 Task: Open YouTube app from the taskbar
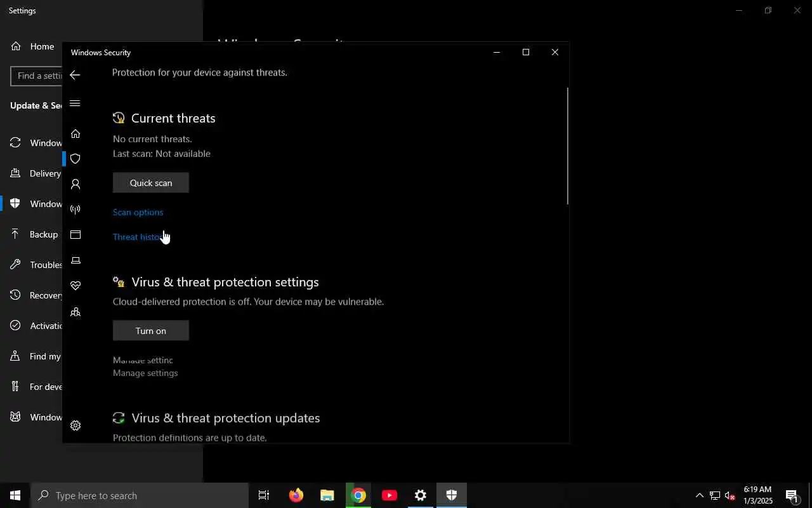[x=389, y=495]
